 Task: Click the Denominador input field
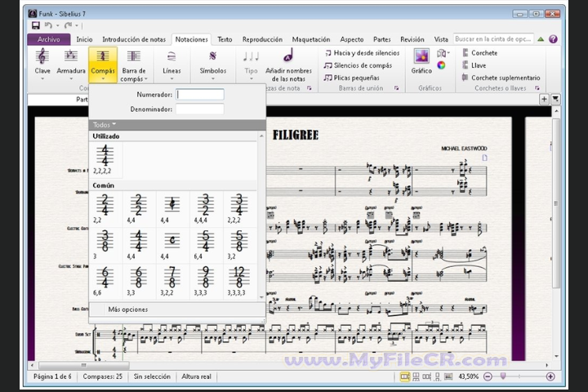(200, 109)
